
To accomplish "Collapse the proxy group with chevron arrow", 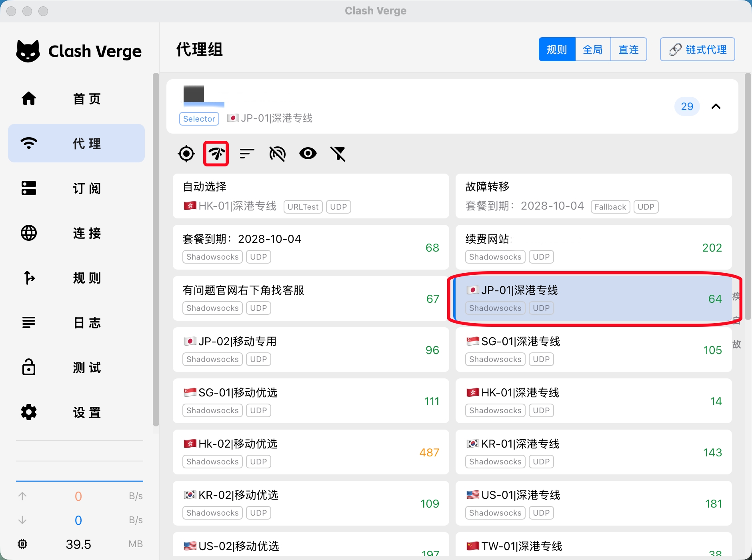I will [x=716, y=106].
